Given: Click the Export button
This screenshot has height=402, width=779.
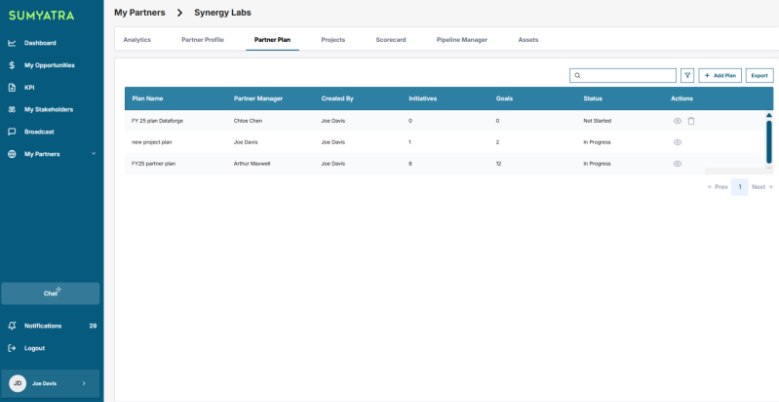Looking at the screenshot, I should coord(760,75).
